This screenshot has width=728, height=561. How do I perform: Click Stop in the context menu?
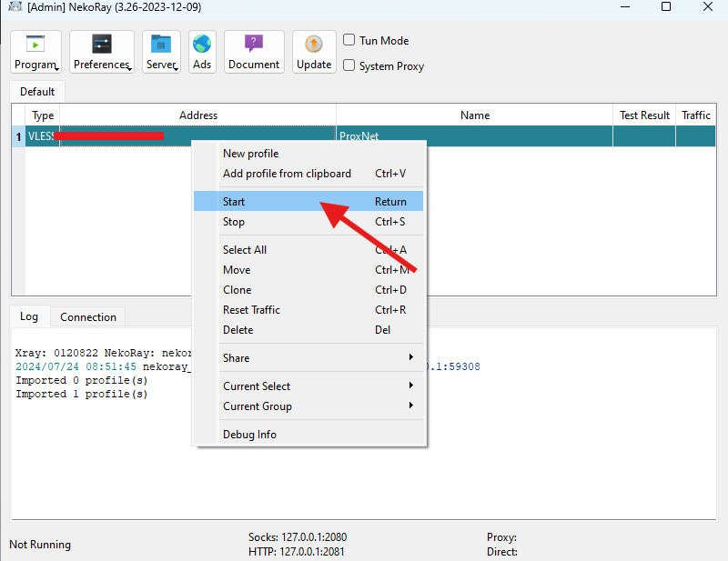pyautogui.click(x=308, y=222)
